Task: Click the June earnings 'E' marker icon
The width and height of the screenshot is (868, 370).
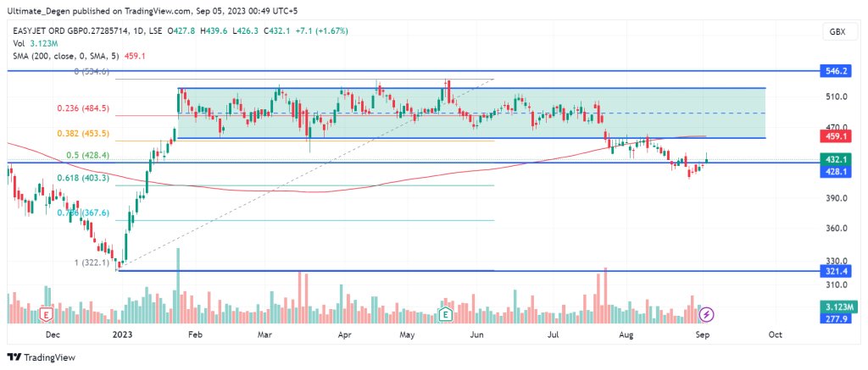Action: click(445, 315)
